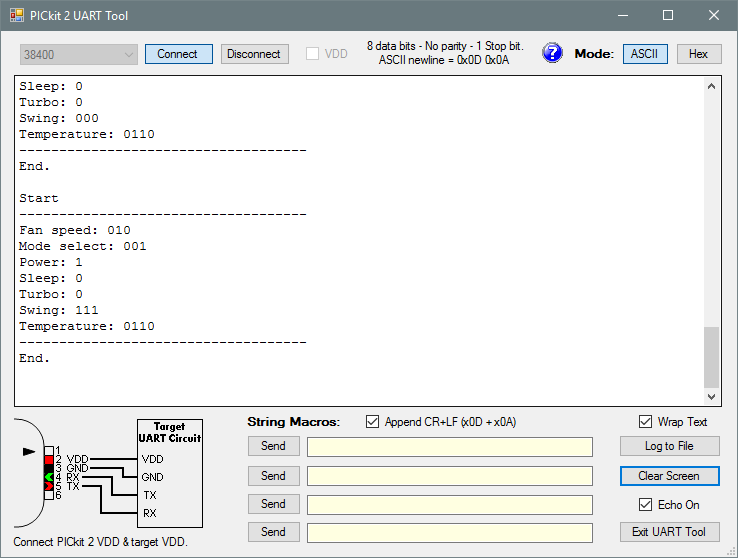Toggle the Echo On checkbox
738x558 pixels.
(x=645, y=504)
